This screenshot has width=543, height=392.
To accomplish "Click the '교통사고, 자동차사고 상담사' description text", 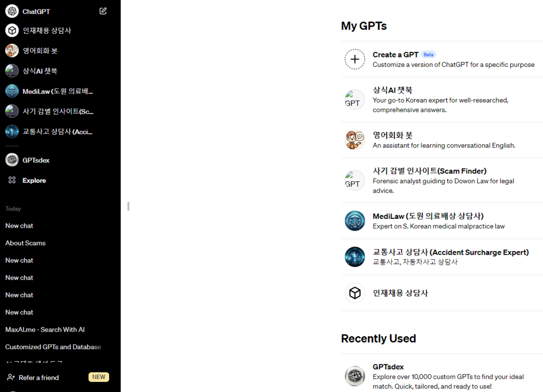I will (x=415, y=262).
